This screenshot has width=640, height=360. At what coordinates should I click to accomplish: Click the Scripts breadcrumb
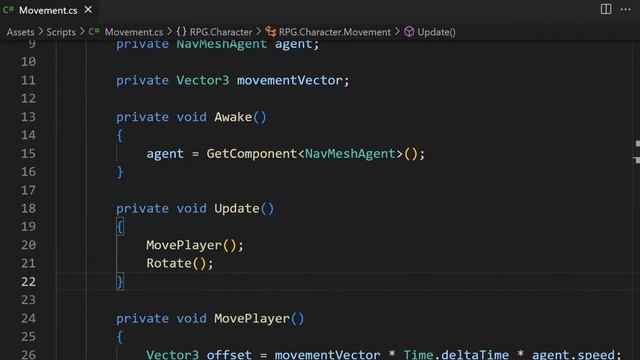click(61, 32)
